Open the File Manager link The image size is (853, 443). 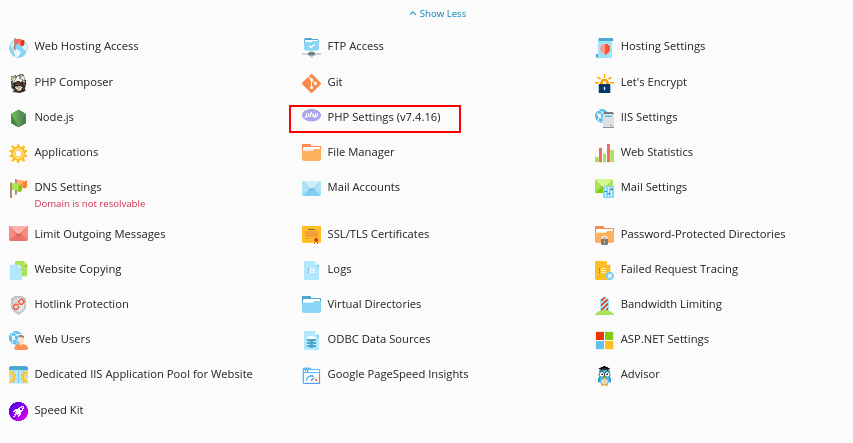pyautogui.click(x=360, y=152)
